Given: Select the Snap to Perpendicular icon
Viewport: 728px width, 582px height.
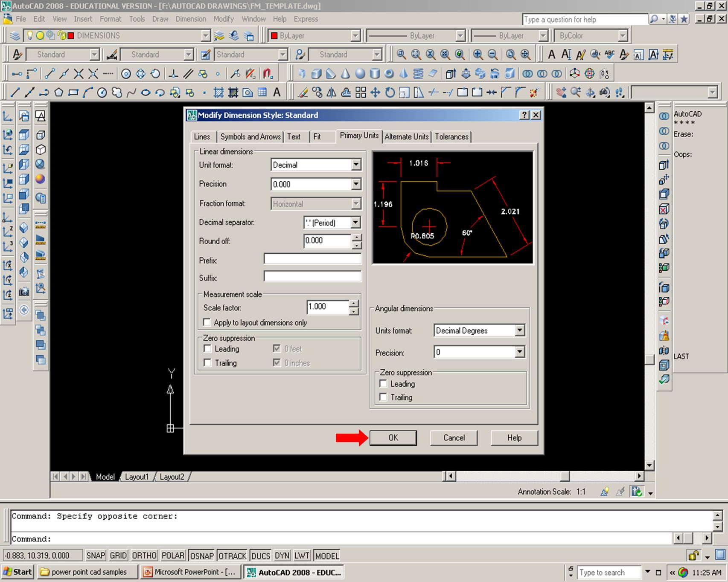Looking at the screenshot, I should (x=173, y=74).
